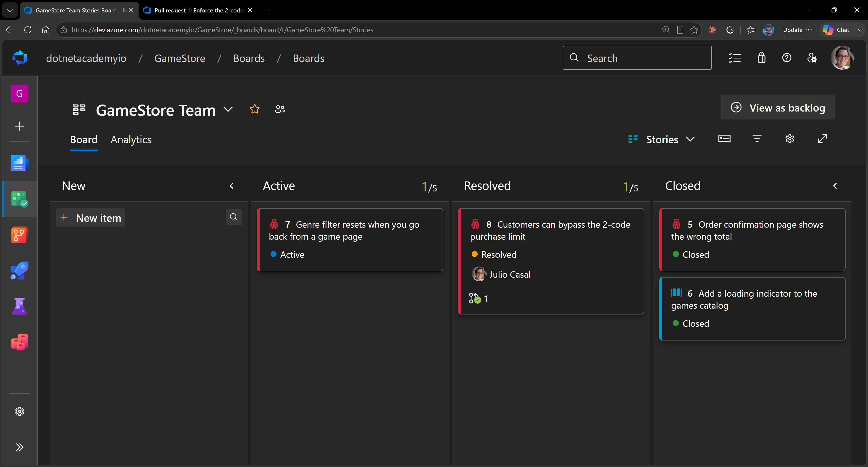
Task: Click the browser address bar URL
Action: [x=222, y=30]
